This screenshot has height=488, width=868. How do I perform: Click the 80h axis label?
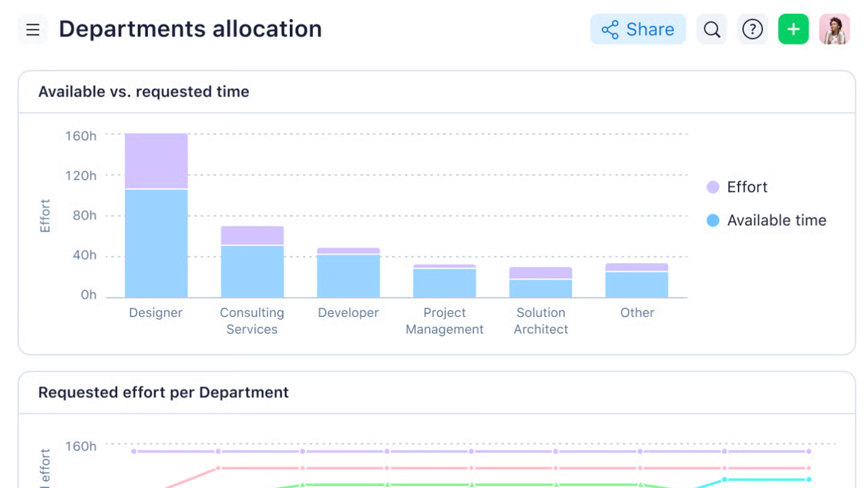85,216
